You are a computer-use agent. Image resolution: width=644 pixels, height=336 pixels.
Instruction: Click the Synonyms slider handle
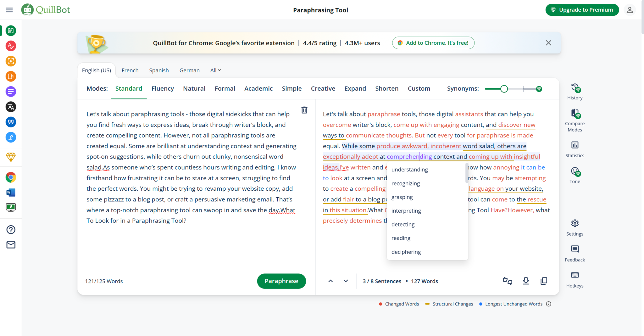click(x=504, y=89)
